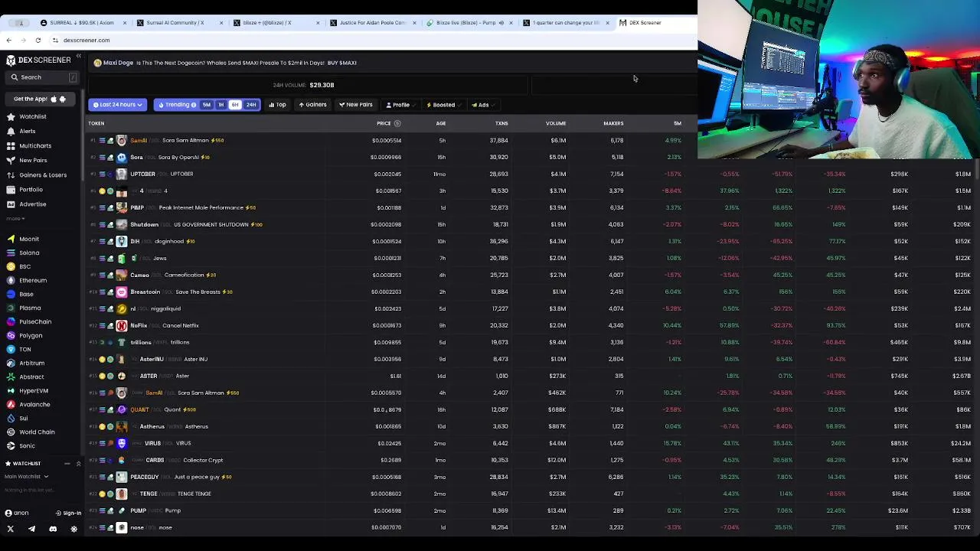Open Maxi Doge ad banner
980x551 pixels.
click(x=226, y=63)
